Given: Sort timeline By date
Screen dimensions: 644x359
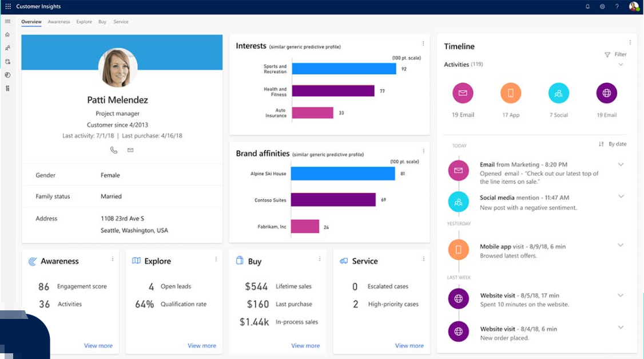Looking at the screenshot, I should [613, 144].
